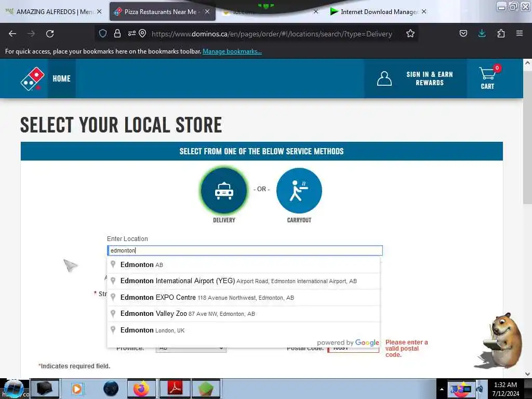This screenshot has width=532, height=399.
Task: Choose Edmonton EXPO Centre suggestion
Action: (x=244, y=298)
